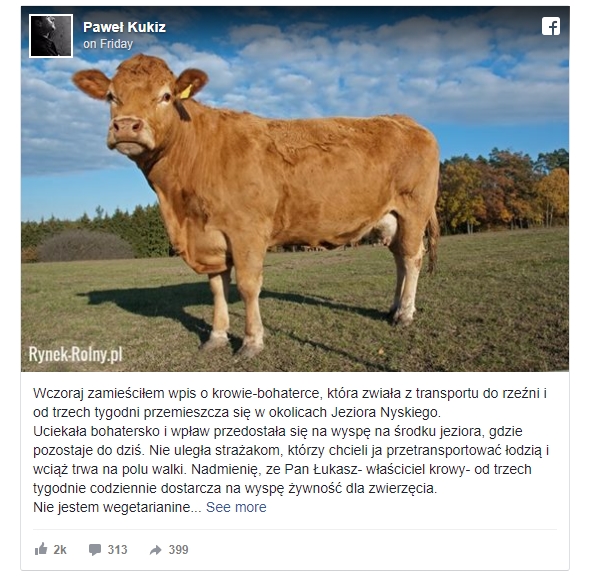Open the 'on Friday' timestamp link
Viewport: 597px width, 577px height.
click(108, 44)
